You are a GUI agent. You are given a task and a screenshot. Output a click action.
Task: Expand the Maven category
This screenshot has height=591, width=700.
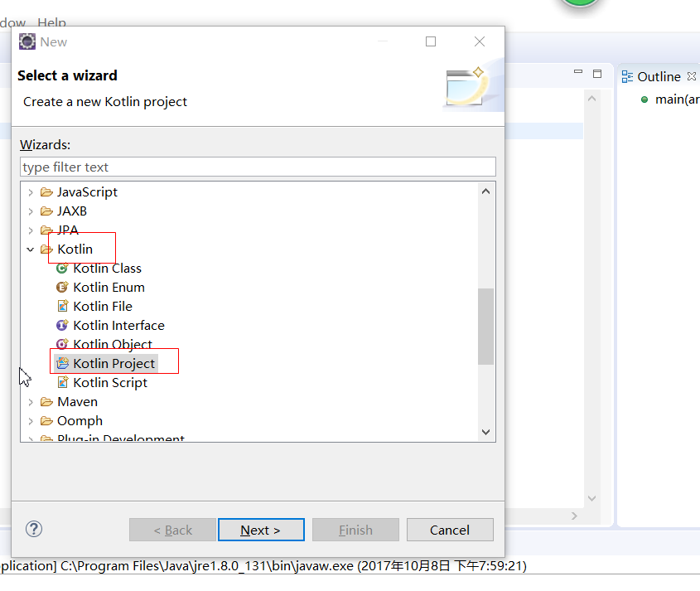tap(31, 402)
